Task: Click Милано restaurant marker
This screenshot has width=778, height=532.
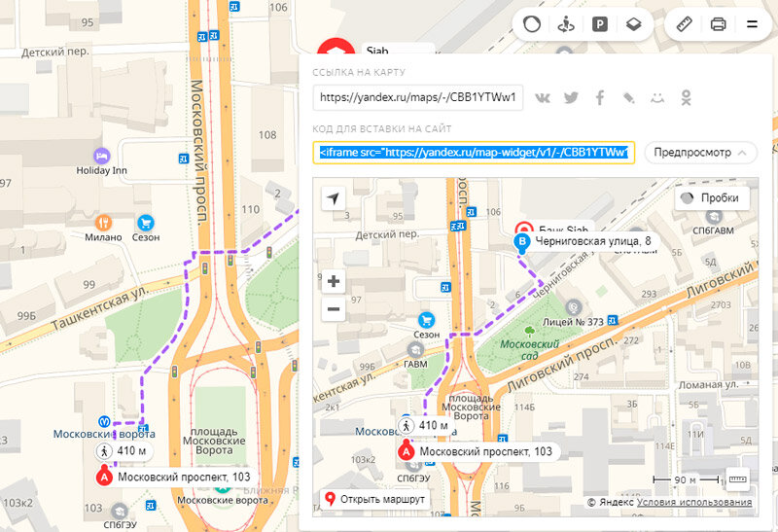Action: (x=103, y=223)
